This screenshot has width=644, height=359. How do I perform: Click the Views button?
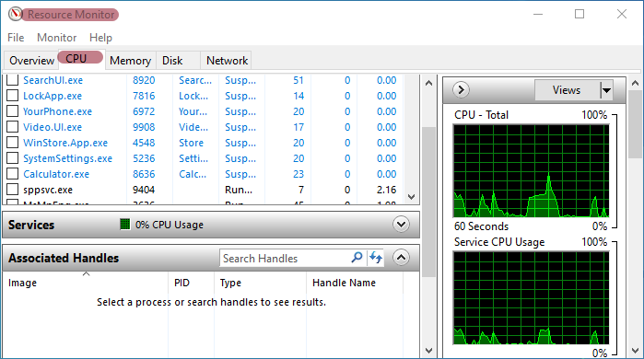(x=567, y=90)
